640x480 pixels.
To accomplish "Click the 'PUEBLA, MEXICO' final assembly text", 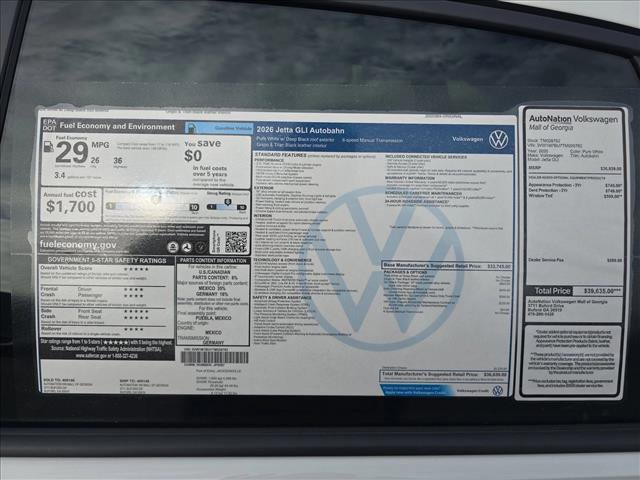I will click(213, 318).
